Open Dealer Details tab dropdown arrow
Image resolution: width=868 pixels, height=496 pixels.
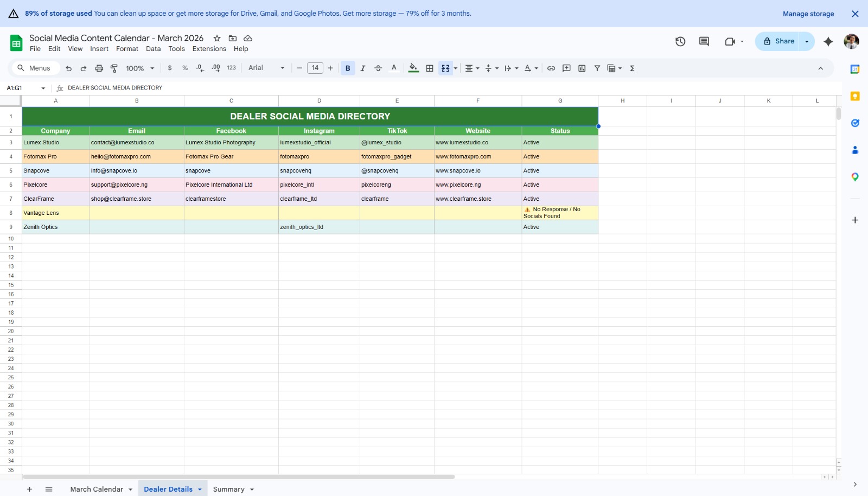click(200, 489)
